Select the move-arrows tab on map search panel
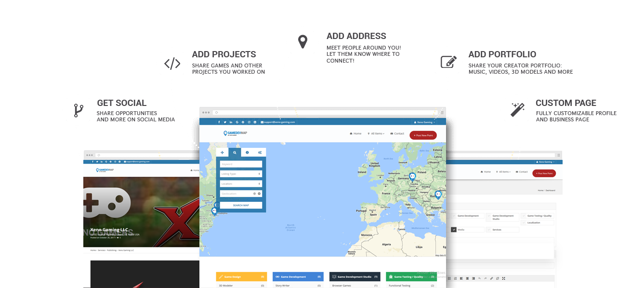Image resolution: width=644 pixels, height=288 pixels. pos(222,152)
